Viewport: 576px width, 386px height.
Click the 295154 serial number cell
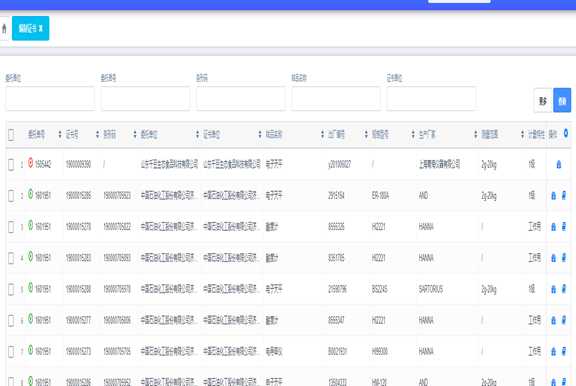pos(336,196)
